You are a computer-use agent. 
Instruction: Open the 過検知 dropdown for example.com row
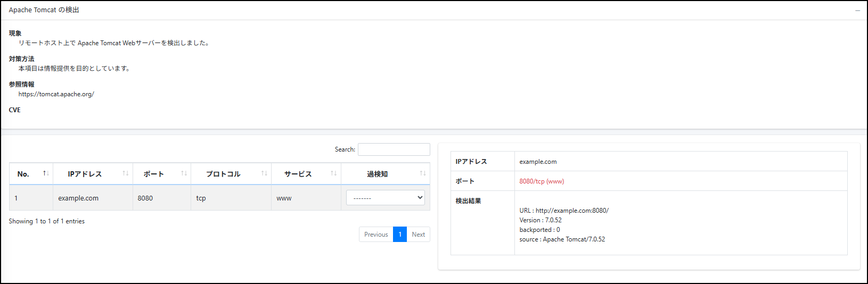pyautogui.click(x=386, y=198)
